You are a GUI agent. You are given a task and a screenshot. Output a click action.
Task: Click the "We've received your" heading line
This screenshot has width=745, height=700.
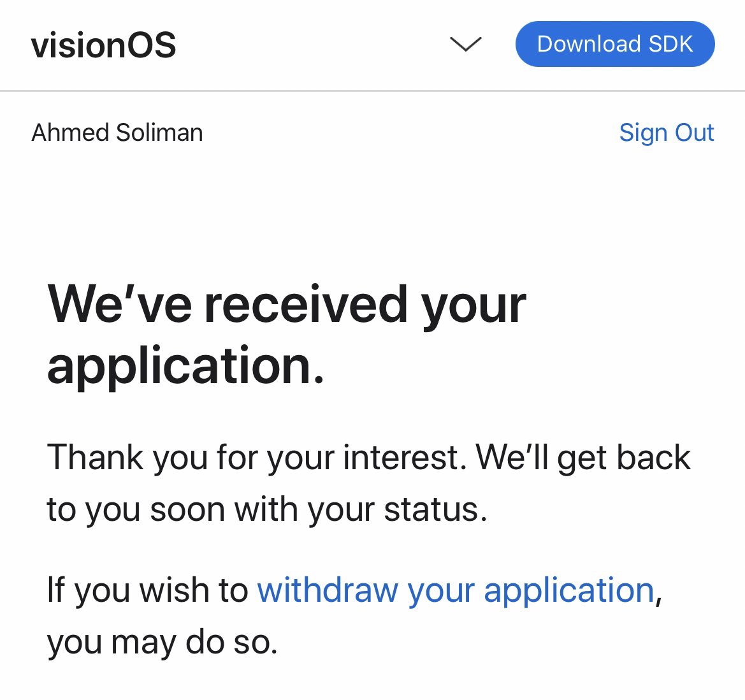[287, 305]
